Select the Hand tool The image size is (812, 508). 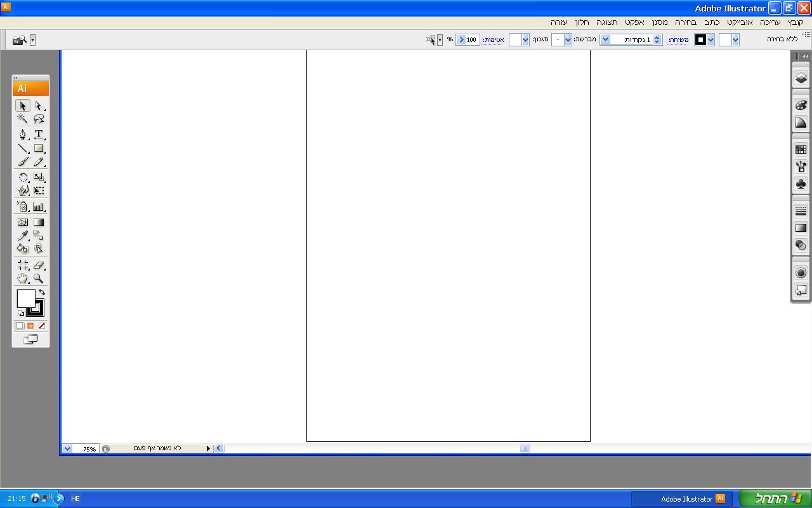23,278
